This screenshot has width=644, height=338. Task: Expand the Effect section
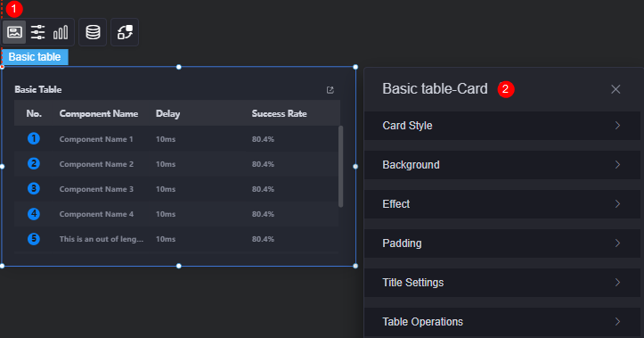point(501,204)
